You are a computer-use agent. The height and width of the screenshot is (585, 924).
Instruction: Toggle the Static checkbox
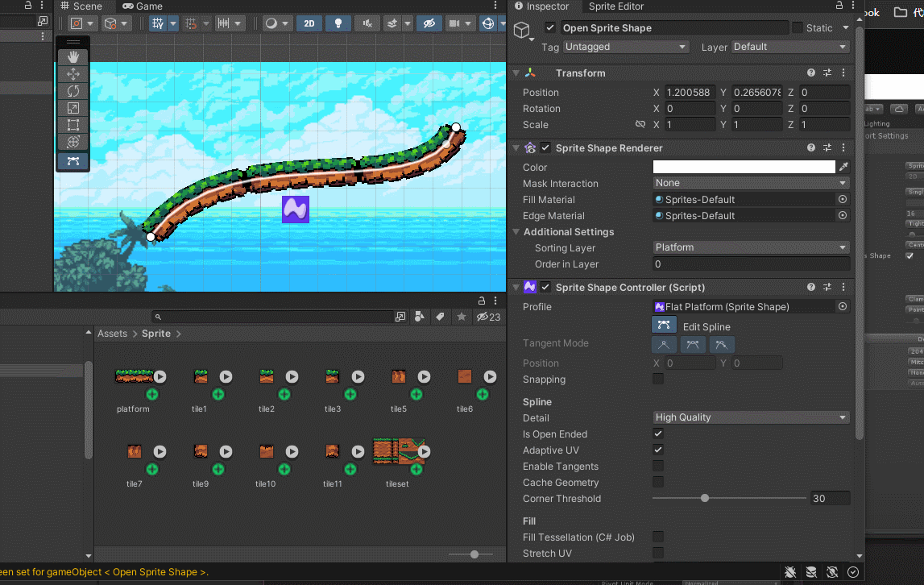pyautogui.click(x=798, y=27)
